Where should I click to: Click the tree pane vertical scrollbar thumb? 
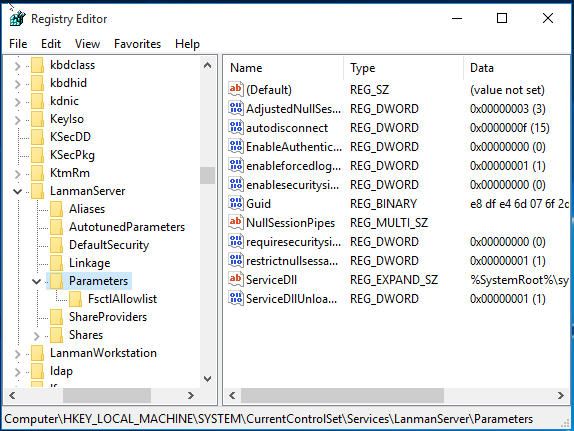[x=207, y=175]
